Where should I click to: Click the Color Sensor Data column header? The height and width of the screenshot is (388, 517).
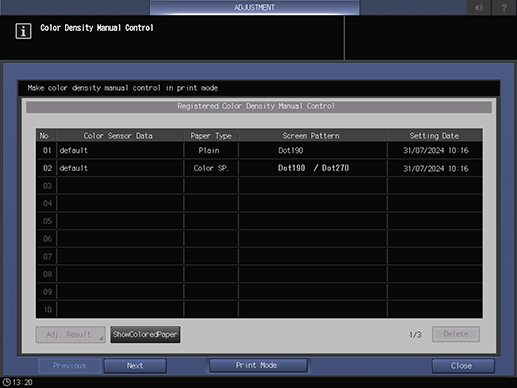point(120,136)
